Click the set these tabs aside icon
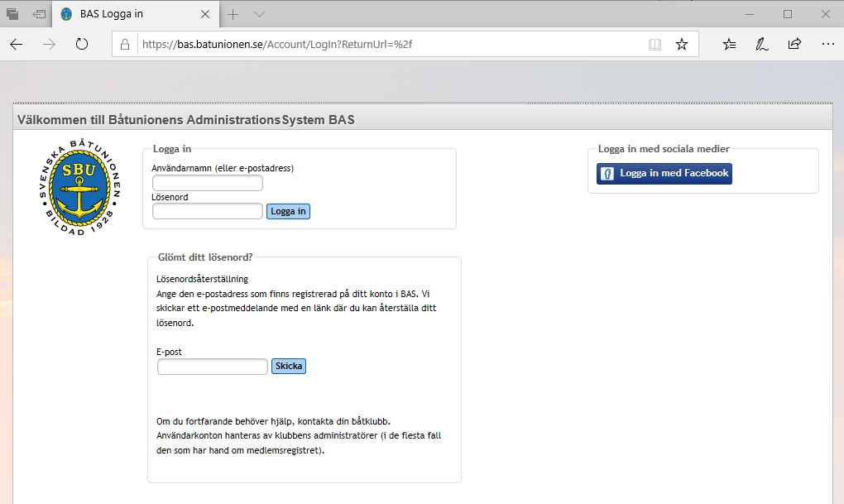This screenshot has width=844, height=504. (x=39, y=14)
